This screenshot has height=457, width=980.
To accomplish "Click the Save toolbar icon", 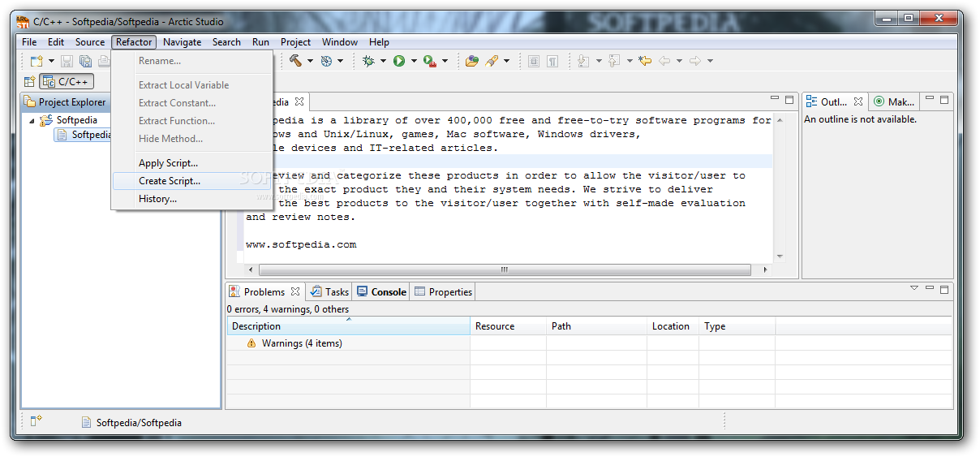I will click(x=67, y=61).
